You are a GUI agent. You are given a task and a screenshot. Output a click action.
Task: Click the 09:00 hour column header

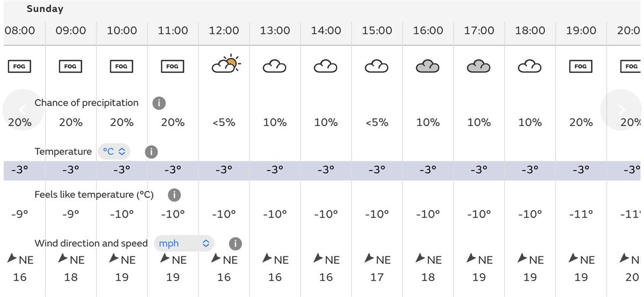point(71,31)
